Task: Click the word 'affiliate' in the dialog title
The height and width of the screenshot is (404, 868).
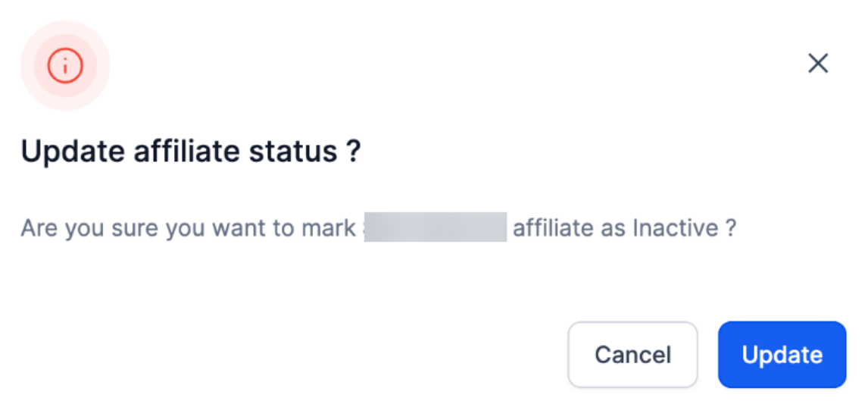Action: click(187, 152)
